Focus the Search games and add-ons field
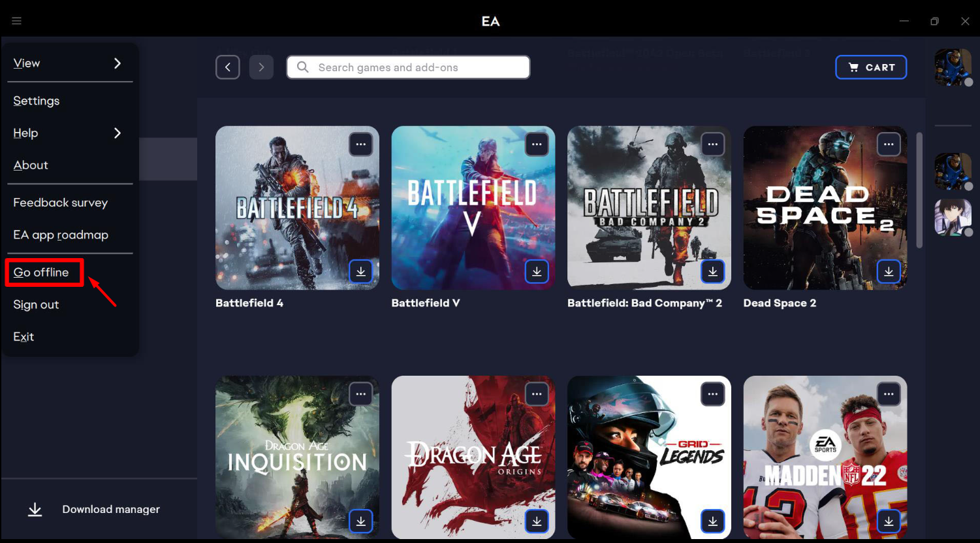980x543 pixels. point(408,67)
